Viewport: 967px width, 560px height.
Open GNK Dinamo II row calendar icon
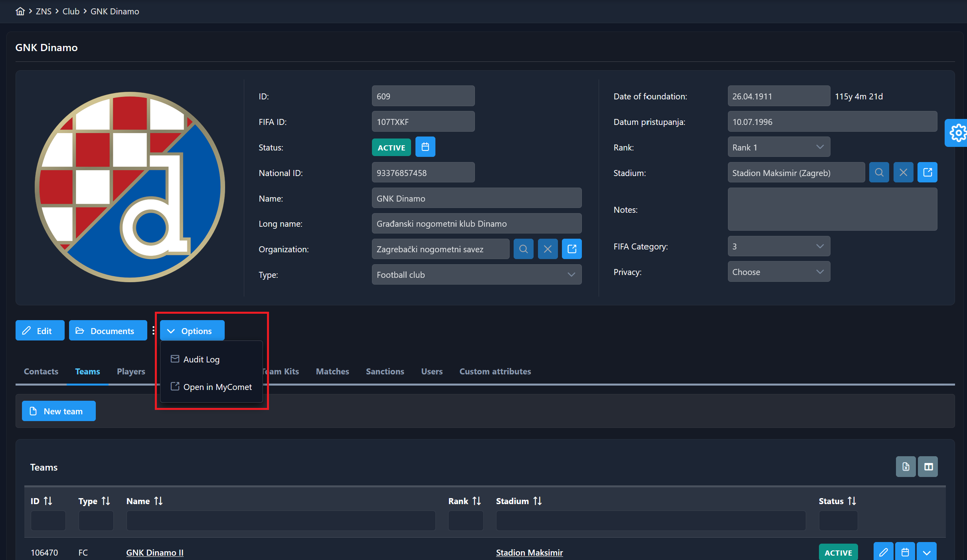point(905,552)
